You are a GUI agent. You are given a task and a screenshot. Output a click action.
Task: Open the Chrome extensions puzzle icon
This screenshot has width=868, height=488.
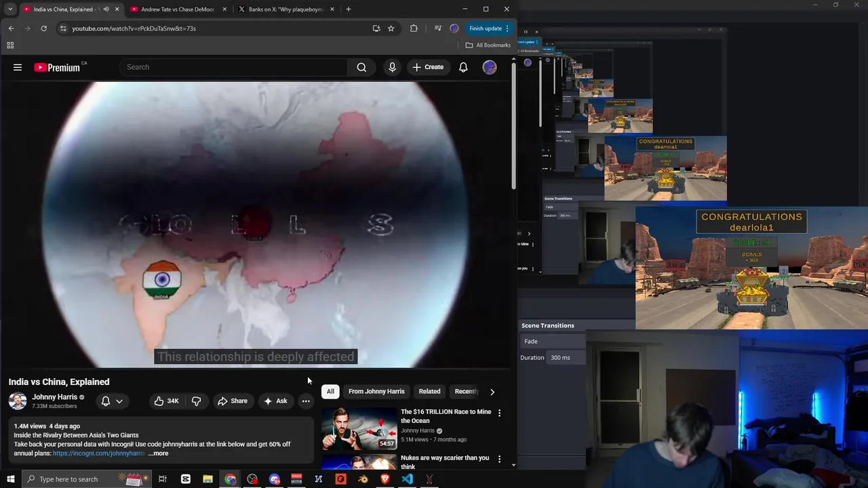[x=414, y=28]
